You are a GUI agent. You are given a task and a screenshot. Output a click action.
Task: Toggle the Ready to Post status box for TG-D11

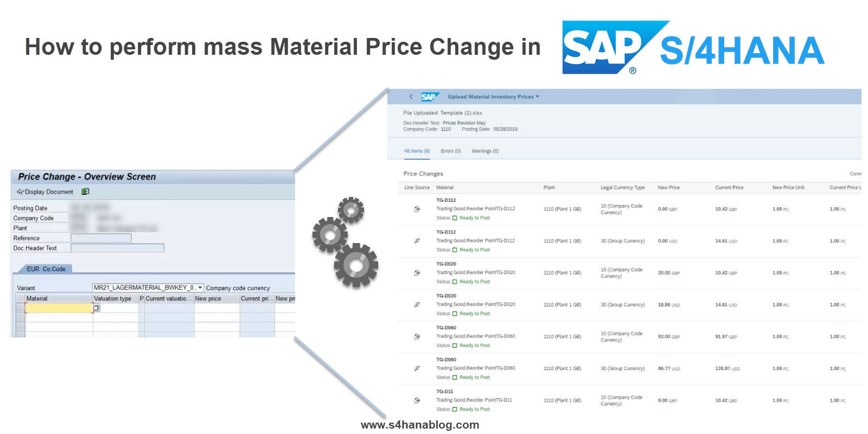(455, 410)
